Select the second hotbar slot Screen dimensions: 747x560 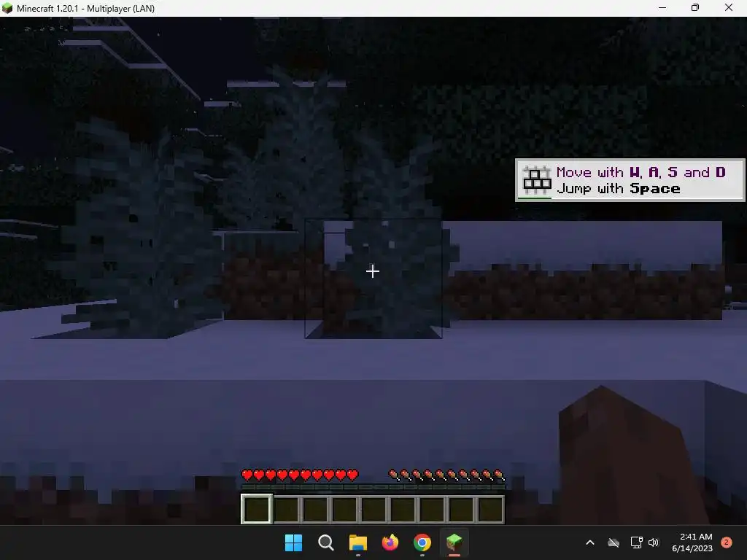click(x=286, y=509)
